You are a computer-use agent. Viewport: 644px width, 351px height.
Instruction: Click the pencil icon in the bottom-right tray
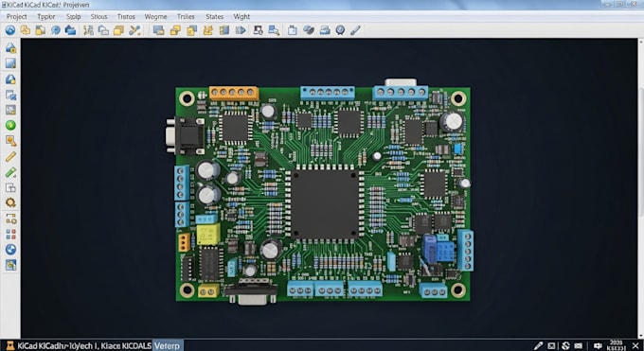538,345
